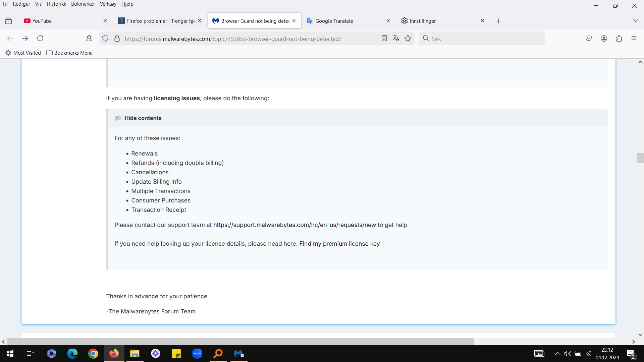
Task: Open the Pocket save icon
Action: click(589, 39)
